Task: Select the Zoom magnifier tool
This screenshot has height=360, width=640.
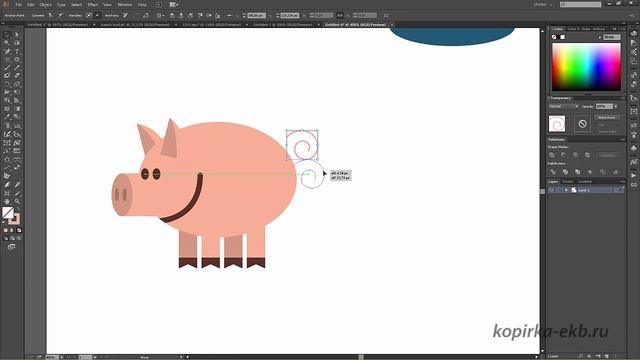Action: click(x=17, y=201)
